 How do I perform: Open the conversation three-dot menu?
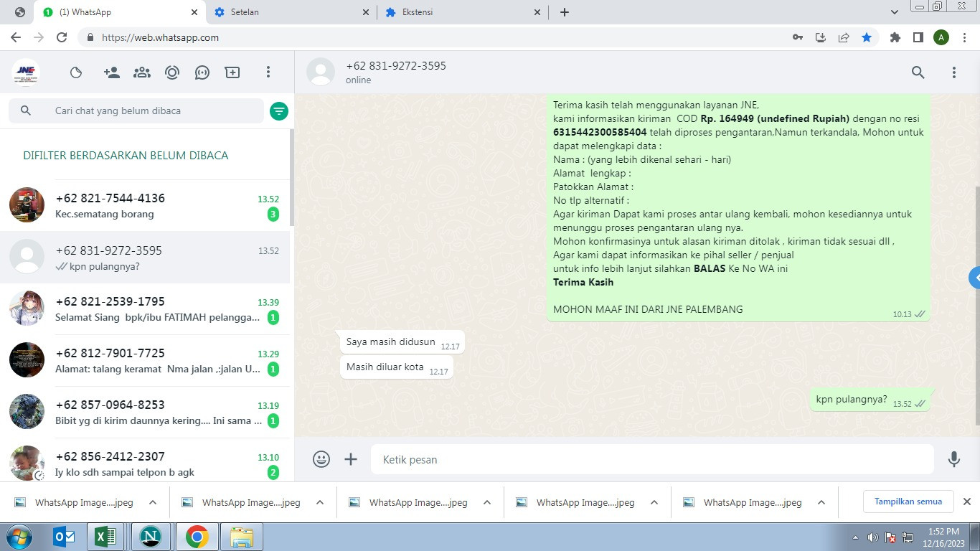tap(954, 72)
